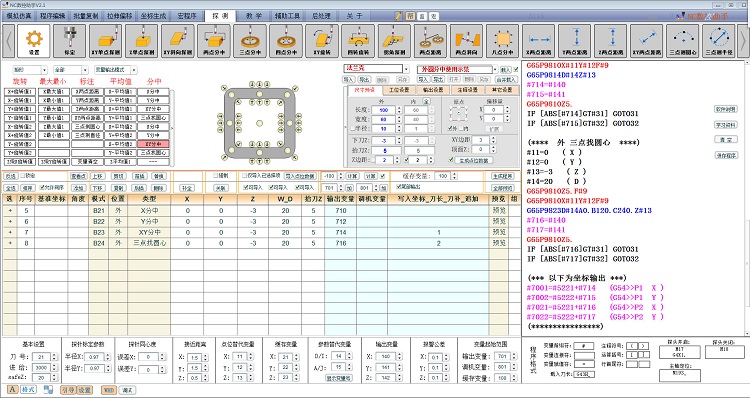750x398 pixels.
Task: Select the 三点分中 tool
Action: (250, 41)
